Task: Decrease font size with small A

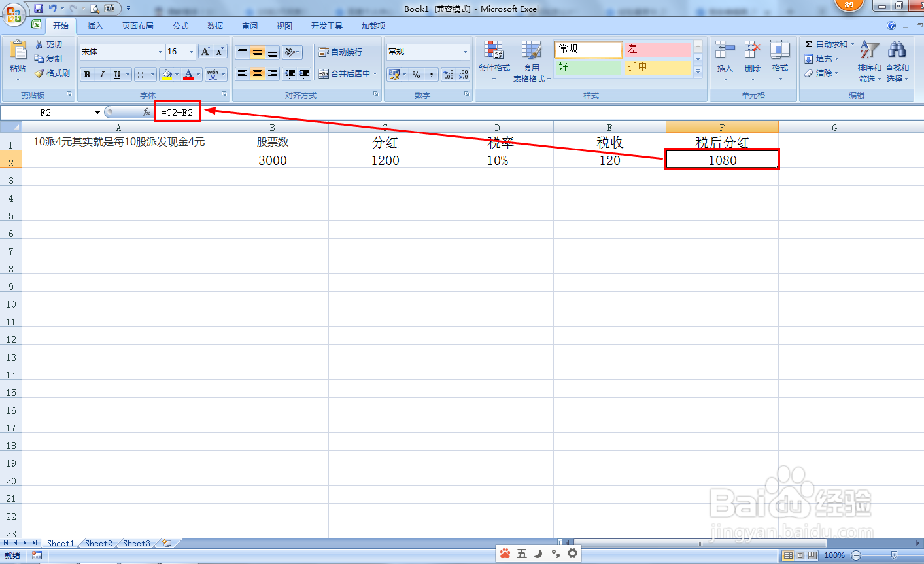Action: point(220,52)
